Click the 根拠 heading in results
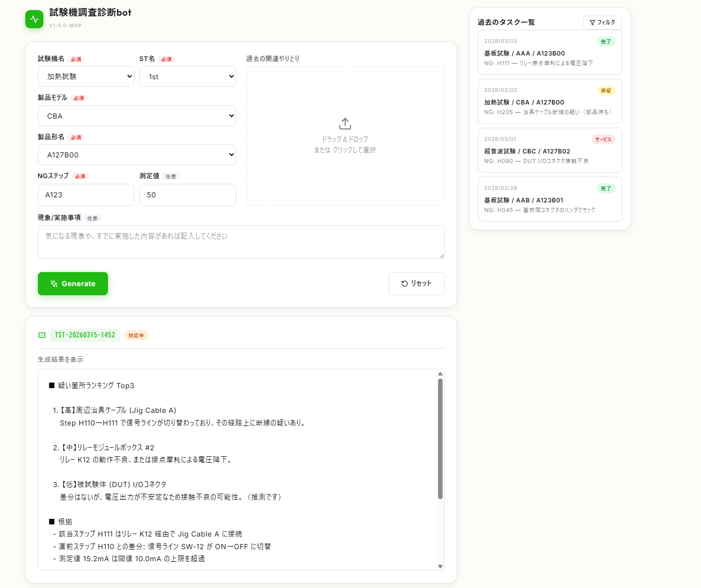This screenshot has height=588, width=701. [61, 522]
